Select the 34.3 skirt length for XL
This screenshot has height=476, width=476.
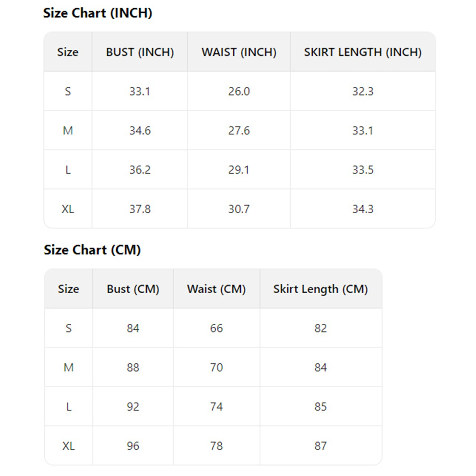coord(363,209)
